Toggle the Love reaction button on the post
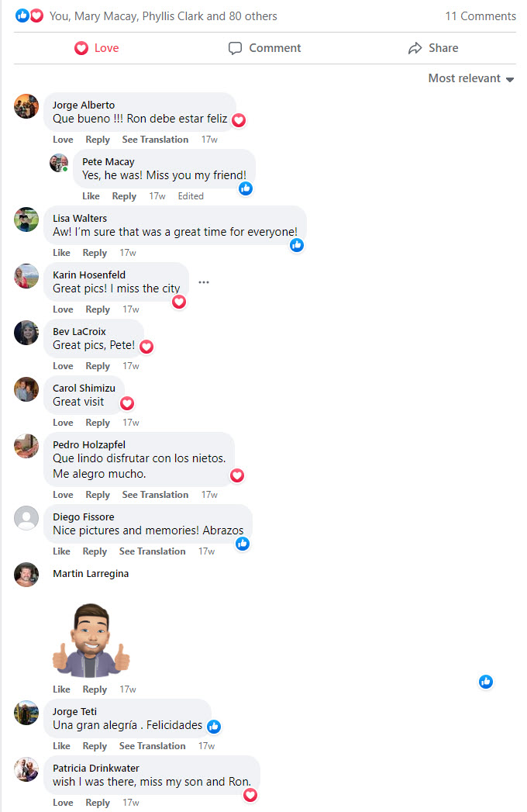The image size is (527, 812). coord(97,48)
